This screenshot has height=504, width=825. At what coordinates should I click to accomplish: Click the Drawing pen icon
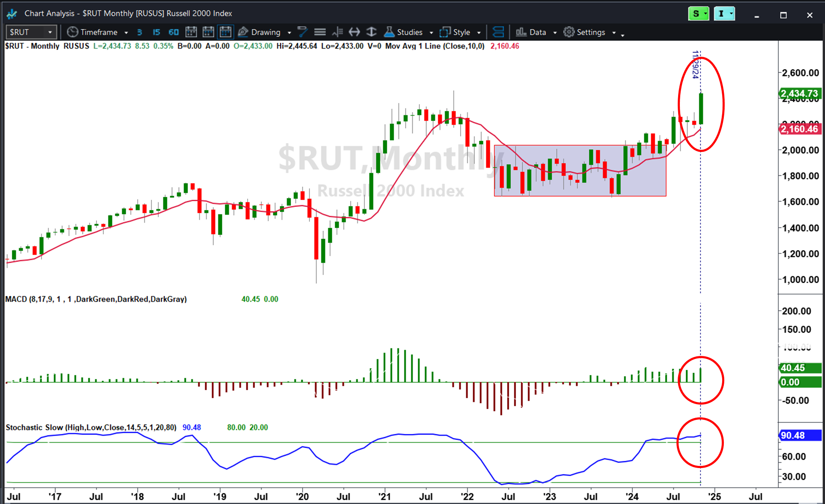[x=243, y=32]
